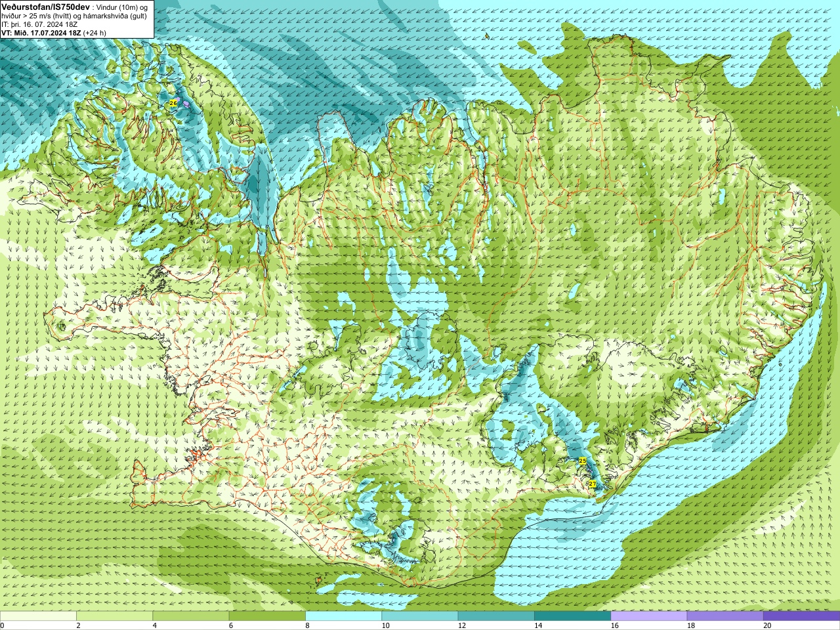Viewport: 840px width, 630px height.
Task: Click the above 20 m/s violet legend swatch
Action: [x=801, y=616]
